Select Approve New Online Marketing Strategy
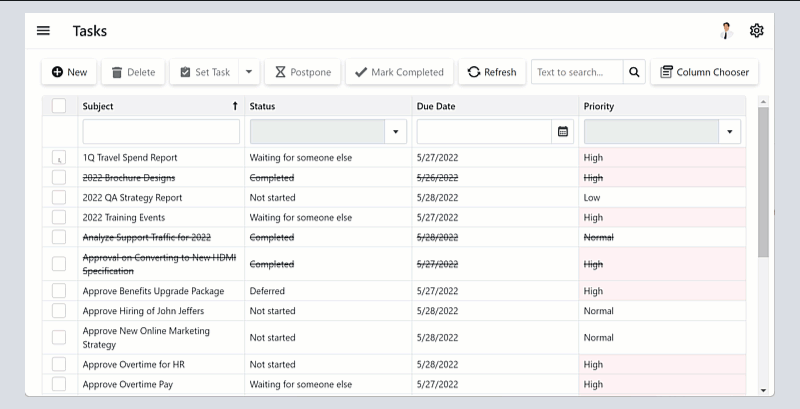This screenshot has height=409, width=800. pyautogui.click(x=146, y=337)
